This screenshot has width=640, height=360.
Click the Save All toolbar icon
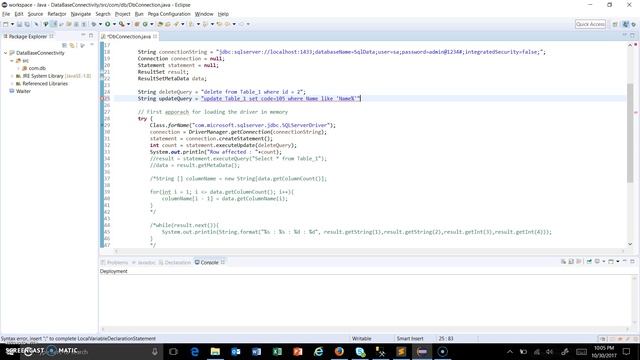(27, 24)
